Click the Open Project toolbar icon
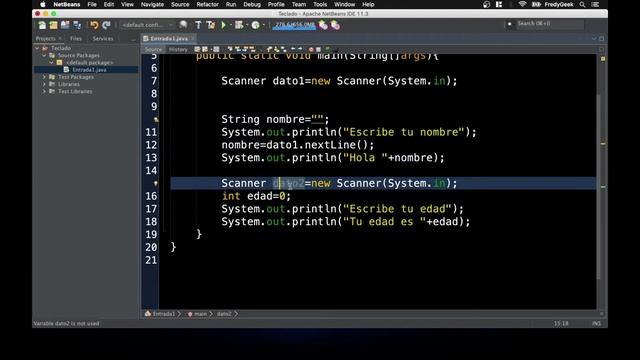 (x=65, y=25)
